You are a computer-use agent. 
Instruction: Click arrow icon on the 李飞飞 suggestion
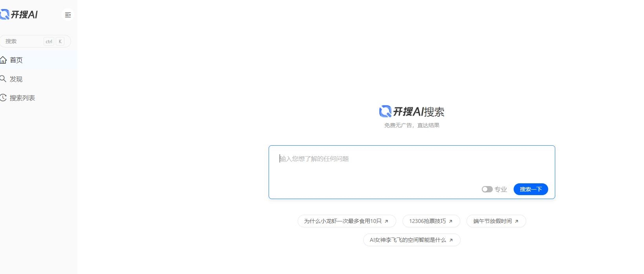click(451, 240)
